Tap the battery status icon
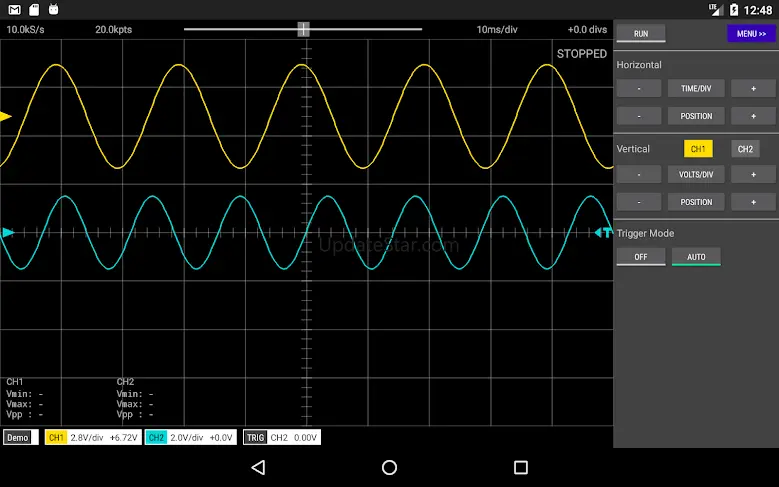Screen dimensions: 779x487 coord(734,9)
